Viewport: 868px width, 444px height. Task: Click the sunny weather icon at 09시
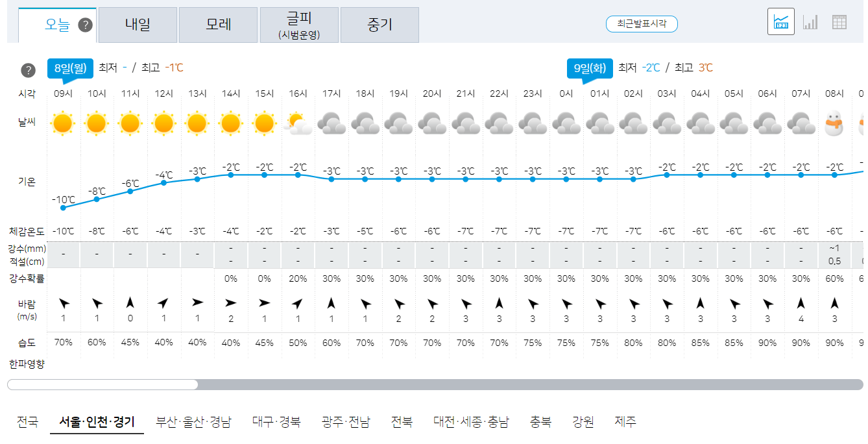63,123
